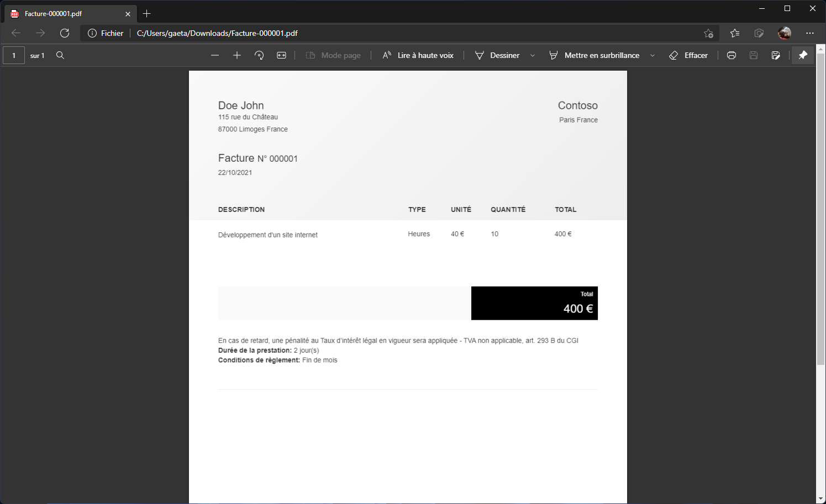Minimize the browser window

[762, 8]
